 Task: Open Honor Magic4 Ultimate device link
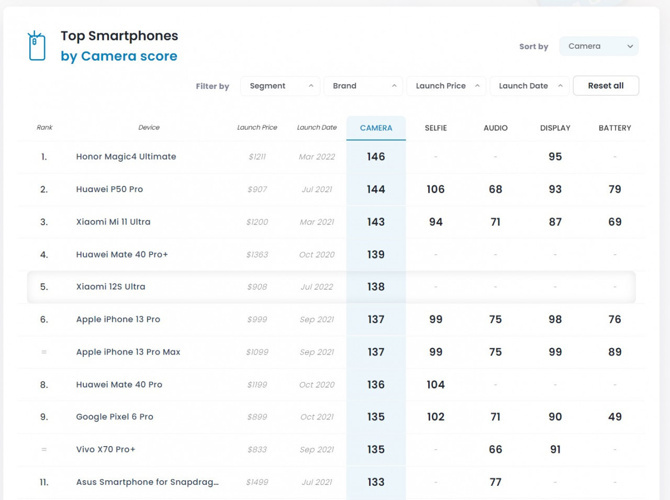click(126, 157)
